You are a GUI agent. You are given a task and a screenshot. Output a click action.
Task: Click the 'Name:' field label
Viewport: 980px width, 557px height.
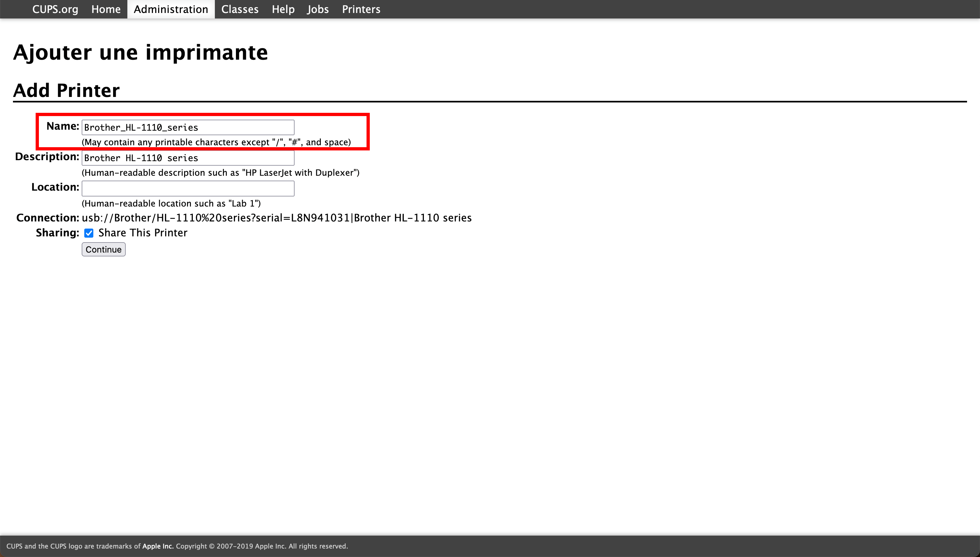pyautogui.click(x=63, y=126)
